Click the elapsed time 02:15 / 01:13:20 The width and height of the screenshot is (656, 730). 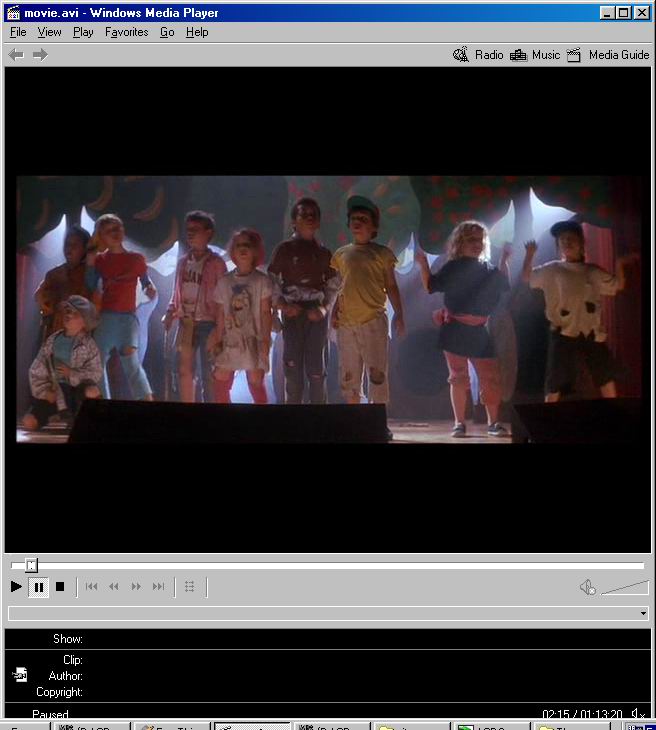point(582,714)
